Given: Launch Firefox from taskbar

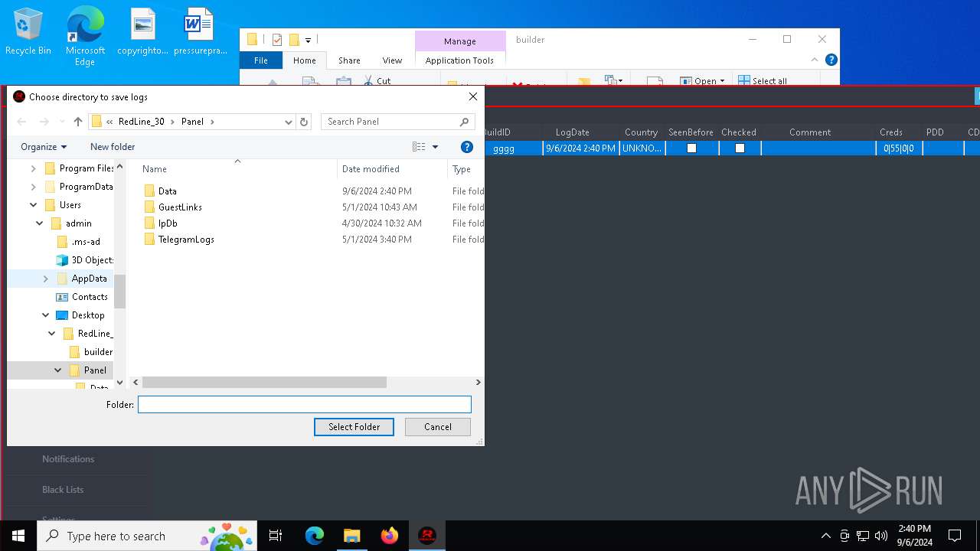Looking at the screenshot, I should pos(389,536).
